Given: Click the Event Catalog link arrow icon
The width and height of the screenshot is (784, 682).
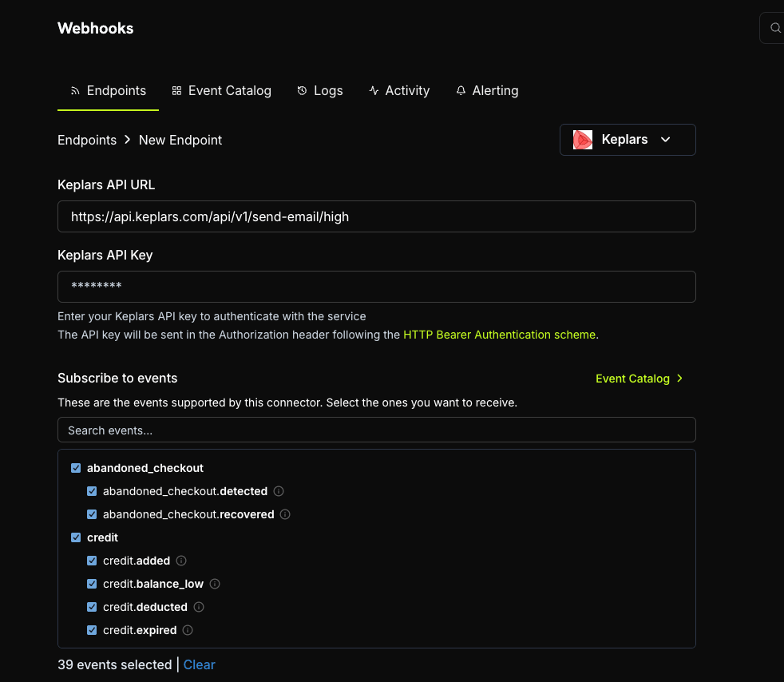Looking at the screenshot, I should coord(679,379).
